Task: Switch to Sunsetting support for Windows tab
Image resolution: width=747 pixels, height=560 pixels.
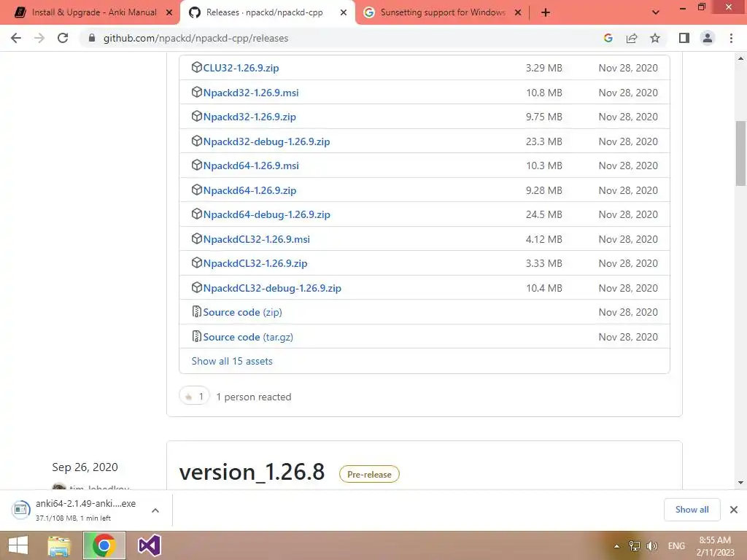Action: [x=443, y=12]
